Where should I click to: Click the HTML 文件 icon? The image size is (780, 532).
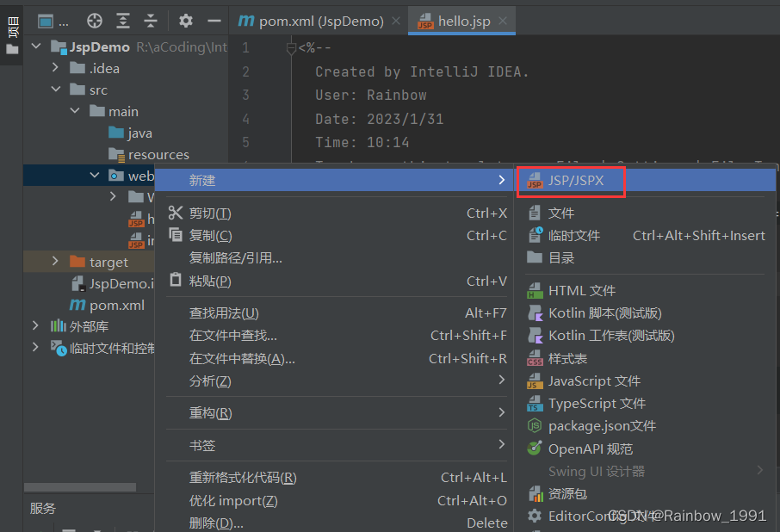coord(535,290)
